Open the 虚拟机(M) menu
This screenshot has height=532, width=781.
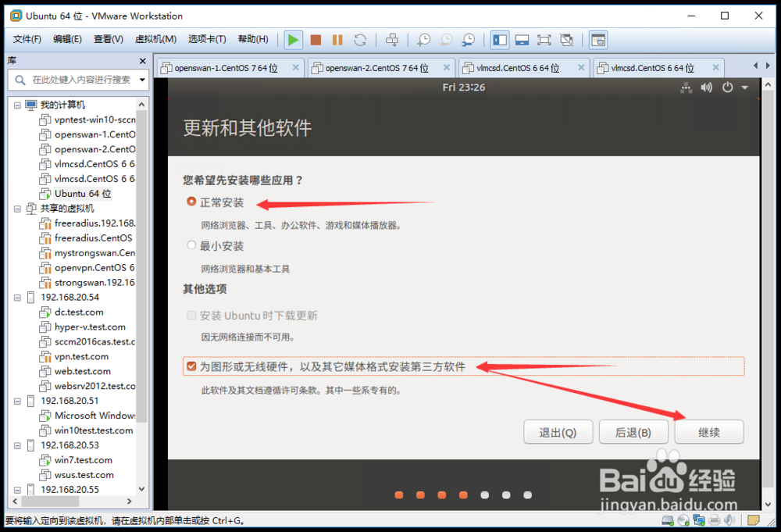[x=155, y=39]
